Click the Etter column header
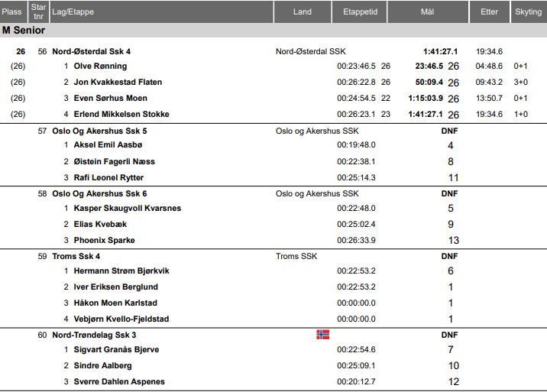The width and height of the screenshot is (547, 392). (x=489, y=11)
